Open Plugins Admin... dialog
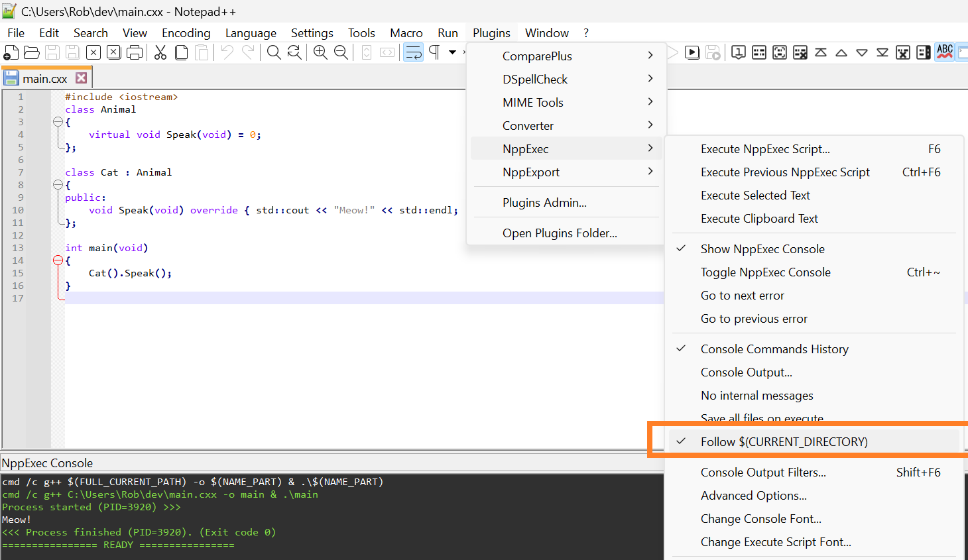Screen dimensions: 968x560 tap(544, 203)
